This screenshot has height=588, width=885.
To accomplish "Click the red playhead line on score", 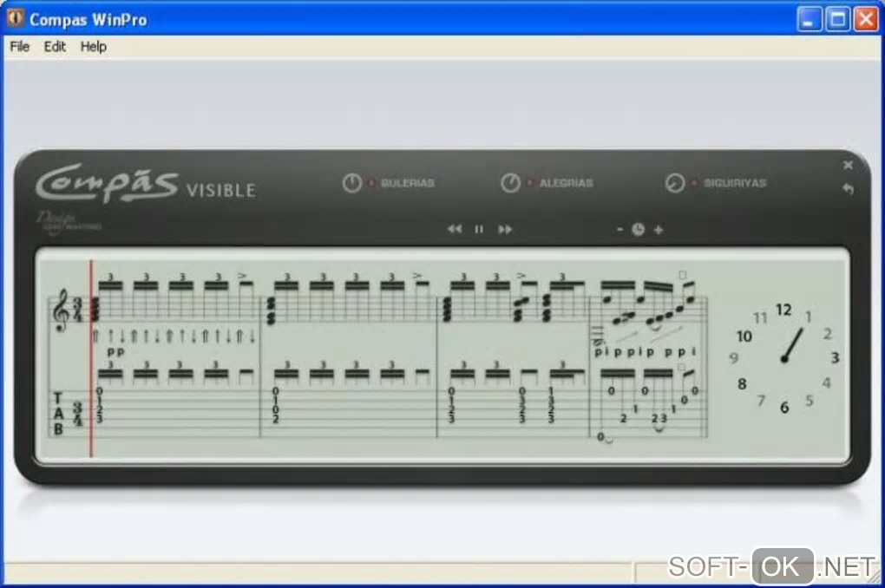I will coord(91,358).
